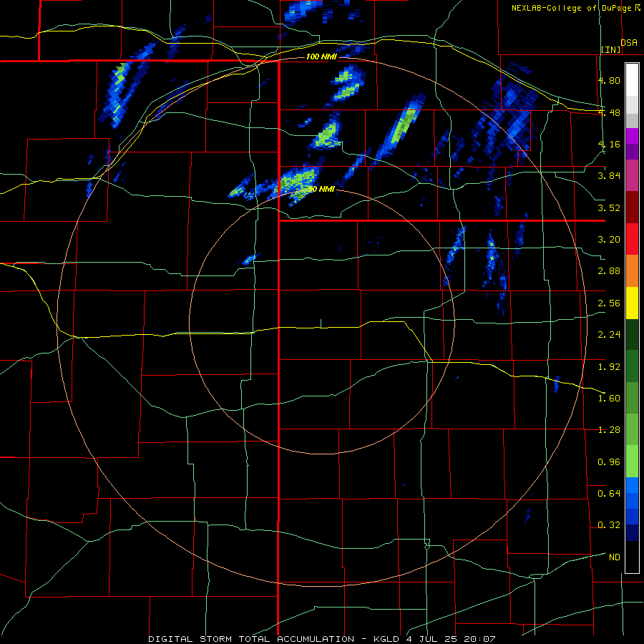Click the 2.88 legend value
The height and width of the screenshot is (644, 644).
click(x=609, y=271)
